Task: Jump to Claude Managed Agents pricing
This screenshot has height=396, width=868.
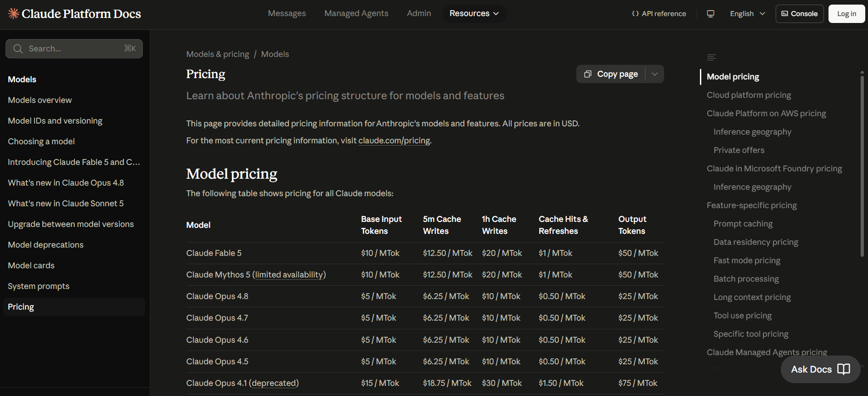Action: click(767, 352)
